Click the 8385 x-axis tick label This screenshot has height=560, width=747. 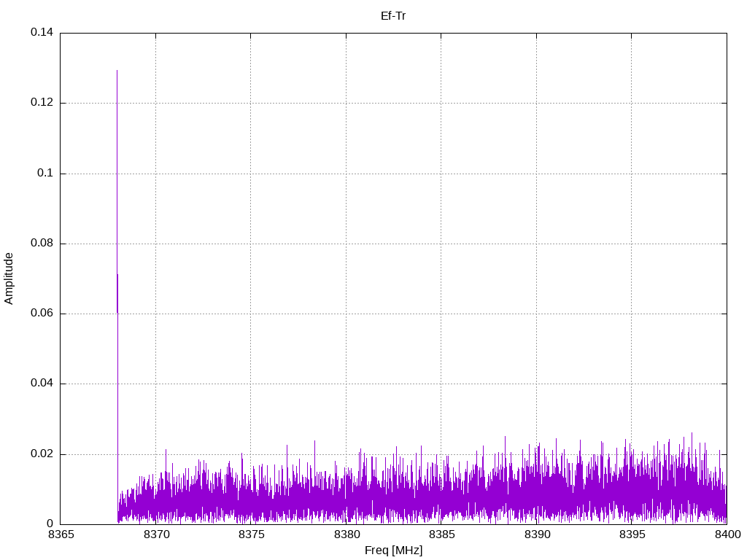pyautogui.click(x=441, y=536)
